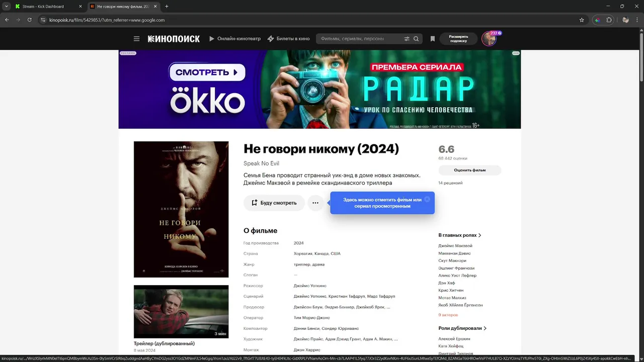The height and width of the screenshot is (362, 644).
Task: Bookmark this page with star icon
Action: tap(582, 20)
